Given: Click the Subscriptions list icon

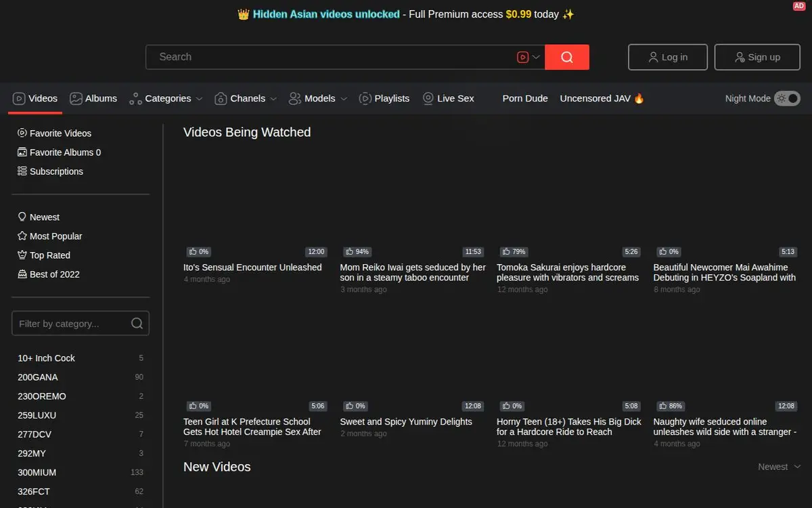Looking at the screenshot, I should coord(22,171).
